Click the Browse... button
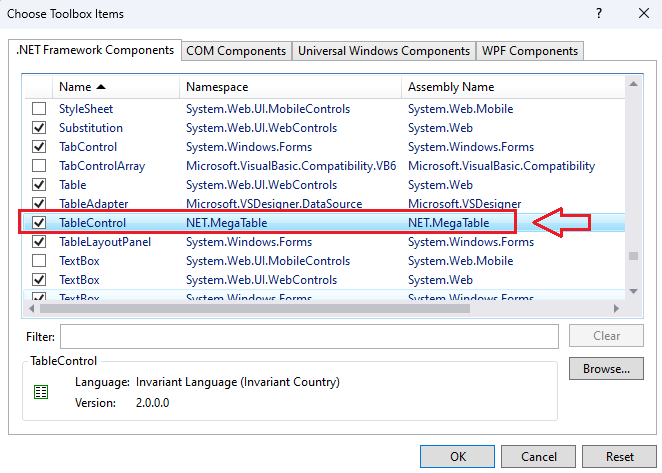 click(606, 369)
